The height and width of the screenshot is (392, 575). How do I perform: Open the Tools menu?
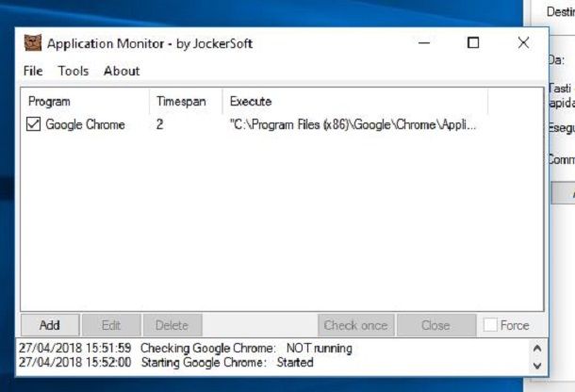[x=74, y=71]
